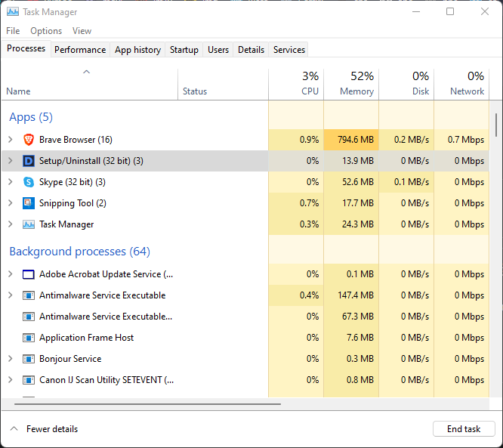Expand the Brave Browser process group
Image resolution: width=503 pixels, height=448 pixels.
coord(11,140)
